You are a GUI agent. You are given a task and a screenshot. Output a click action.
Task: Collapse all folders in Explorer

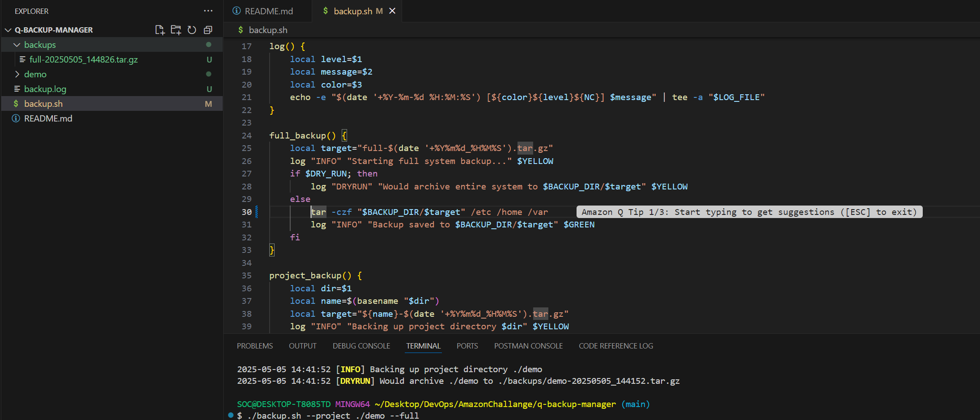click(208, 30)
